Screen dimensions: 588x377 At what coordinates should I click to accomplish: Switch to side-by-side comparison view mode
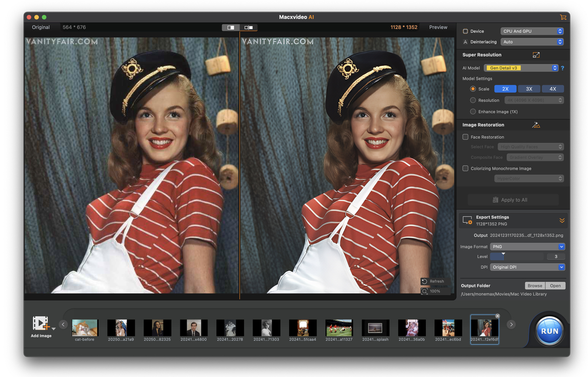pyautogui.click(x=248, y=27)
